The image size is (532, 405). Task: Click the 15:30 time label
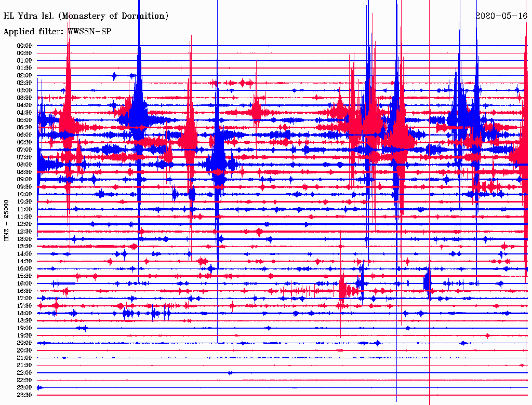(24, 276)
